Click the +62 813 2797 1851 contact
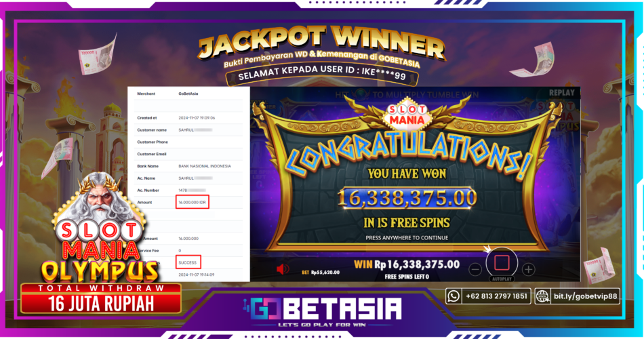Image resolution: width=644 pixels, height=339 pixels. pos(496,296)
